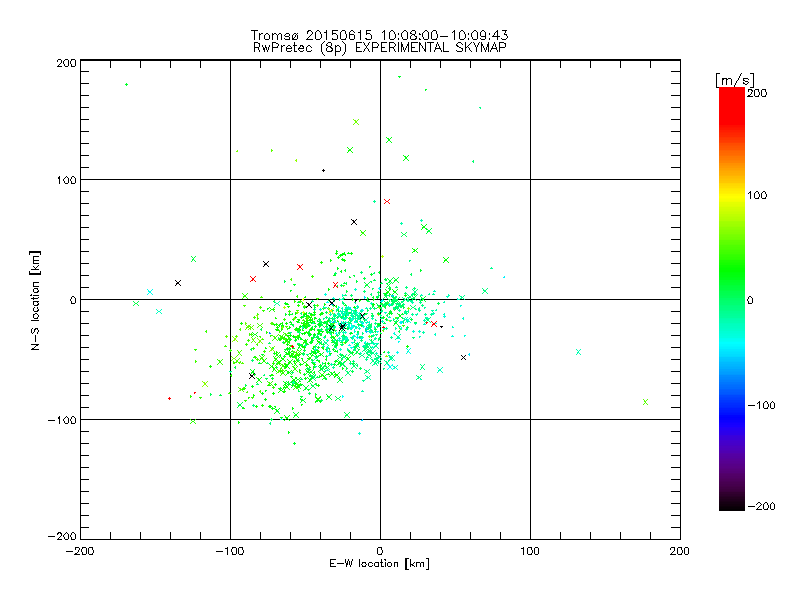Click the y-axis tick label '-100'
Screen dimensions: 800x600
pyautogui.click(x=62, y=420)
